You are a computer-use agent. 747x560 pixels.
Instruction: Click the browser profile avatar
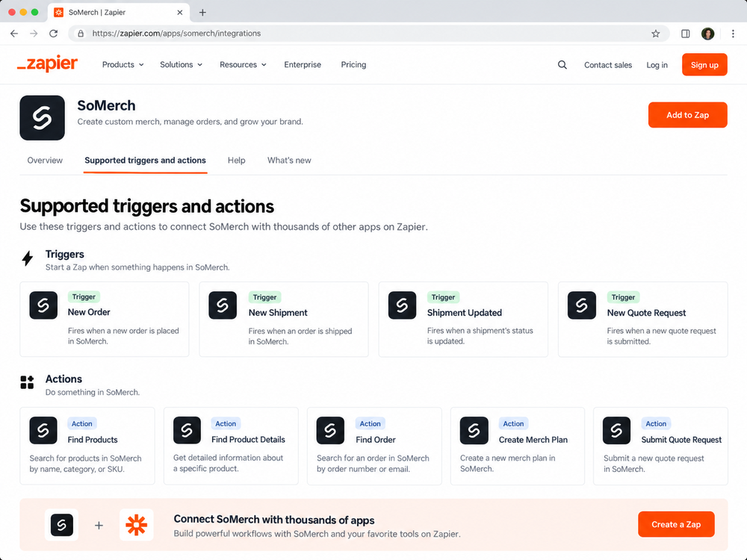(x=708, y=34)
